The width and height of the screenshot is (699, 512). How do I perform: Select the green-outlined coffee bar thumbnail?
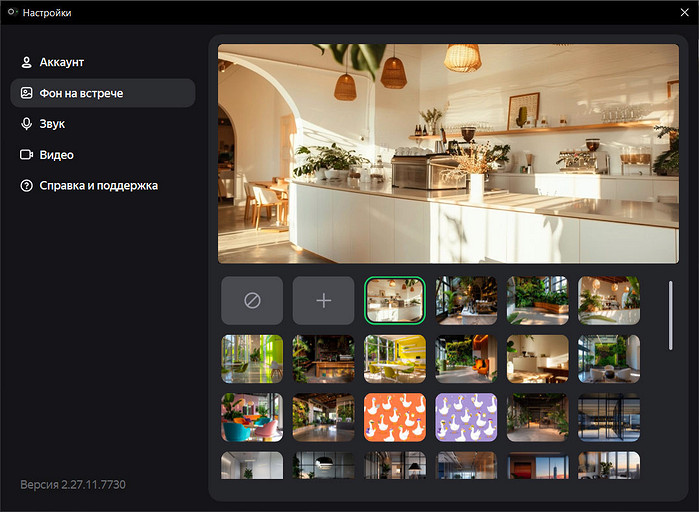(395, 300)
